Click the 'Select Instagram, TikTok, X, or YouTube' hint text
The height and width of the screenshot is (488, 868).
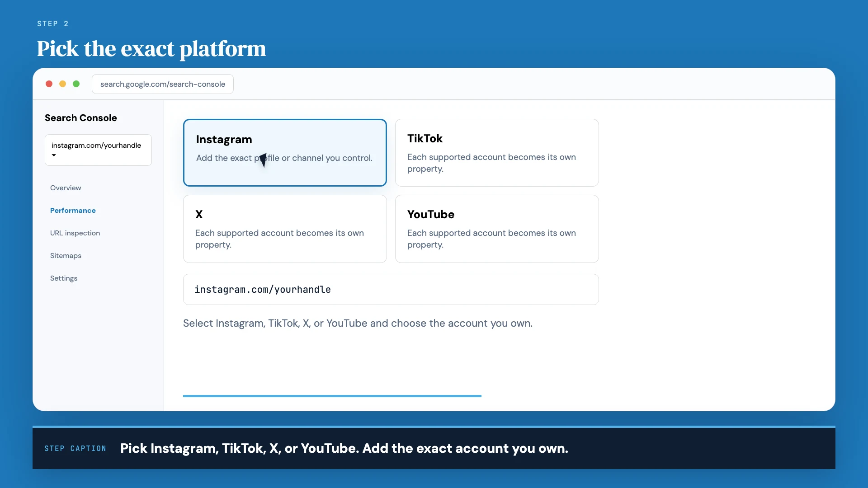click(x=358, y=324)
